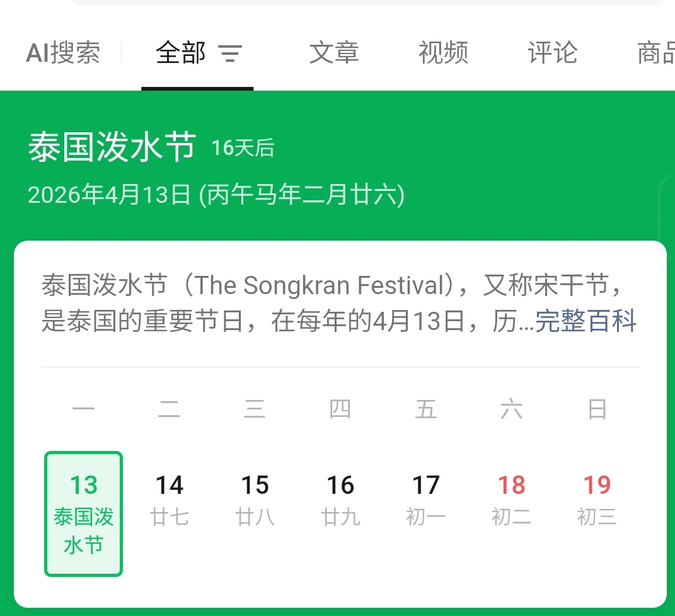This screenshot has height=616, width=675.
Task: Select the 全部 tab
Action: [181, 54]
